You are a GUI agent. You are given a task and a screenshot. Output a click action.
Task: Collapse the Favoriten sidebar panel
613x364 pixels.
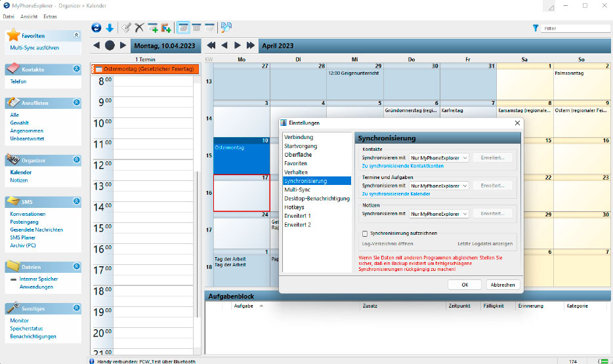tap(76, 35)
